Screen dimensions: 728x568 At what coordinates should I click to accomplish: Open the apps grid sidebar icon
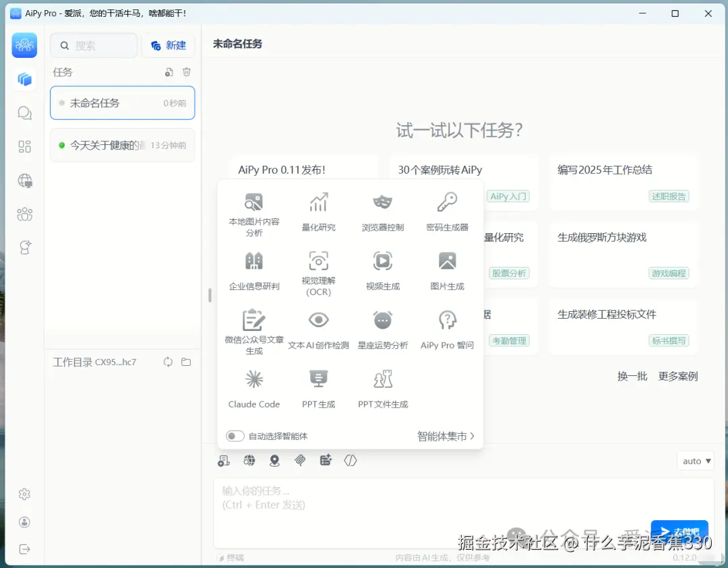(x=25, y=147)
